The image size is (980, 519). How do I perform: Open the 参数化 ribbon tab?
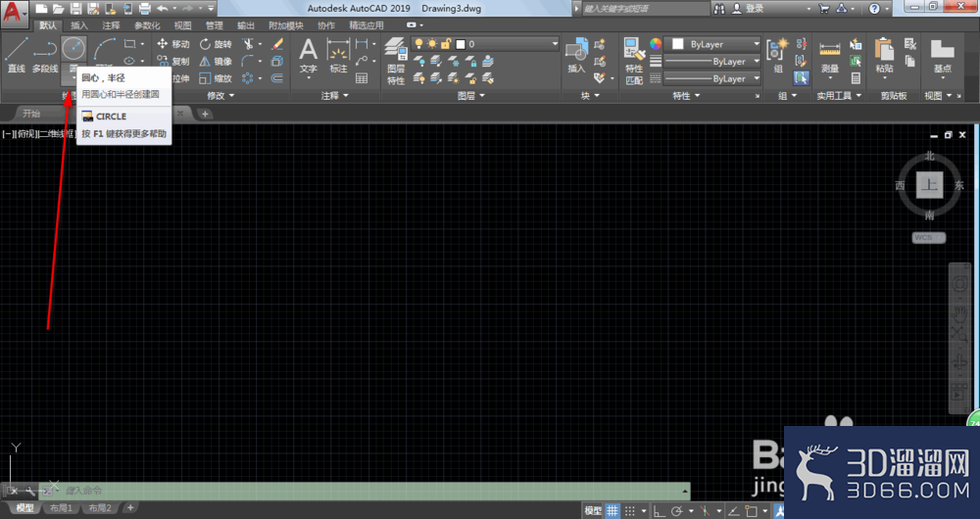(x=147, y=25)
